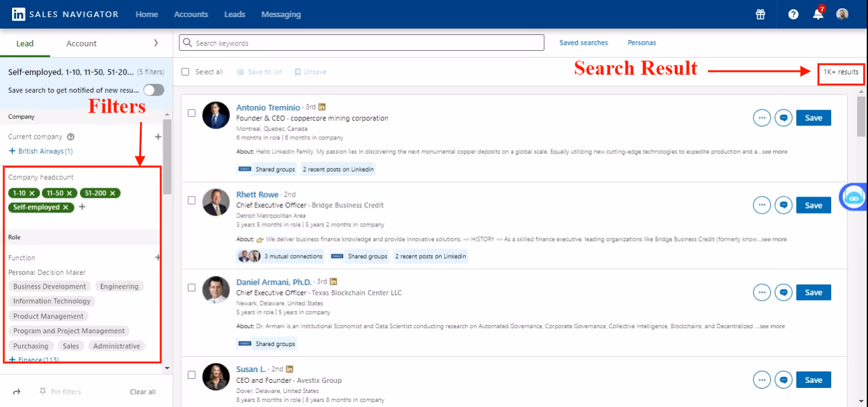
Task: Click the Search keywords input field
Action: (361, 42)
